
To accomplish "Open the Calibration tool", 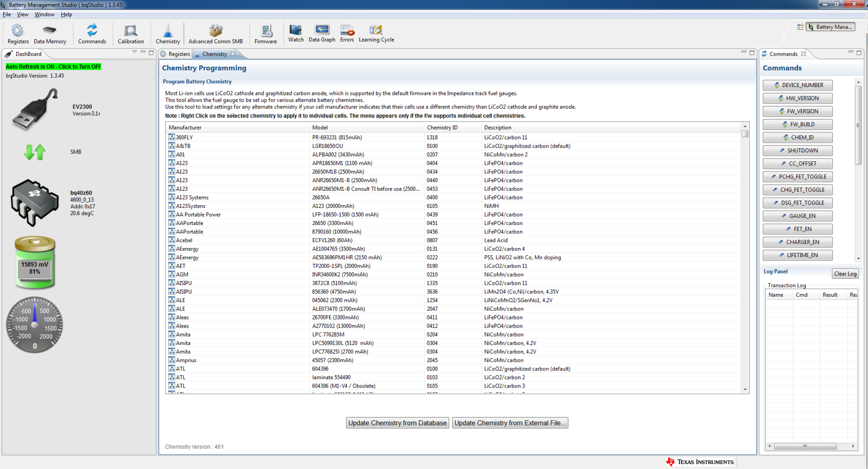I will coord(131,34).
